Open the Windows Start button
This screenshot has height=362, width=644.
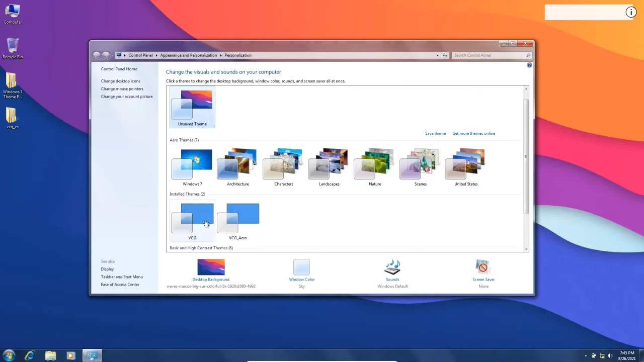pyautogui.click(x=9, y=355)
